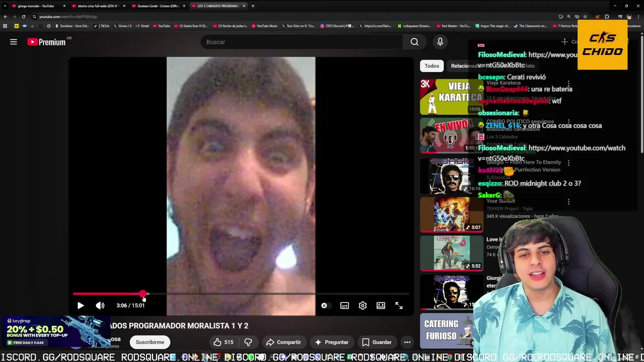
Task: Open the Vieja Karateca video thumbnail
Action: pyautogui.click(x=451, y=96)
